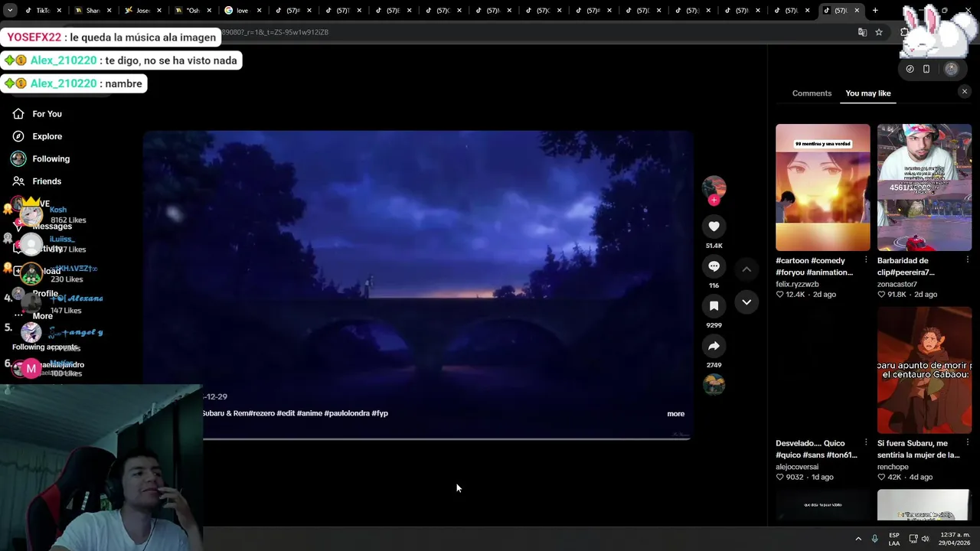Open the #cartoon #comedy recommended video thumbnail
The height and width of the screenshot is (551, 980).
click(822, 187)
